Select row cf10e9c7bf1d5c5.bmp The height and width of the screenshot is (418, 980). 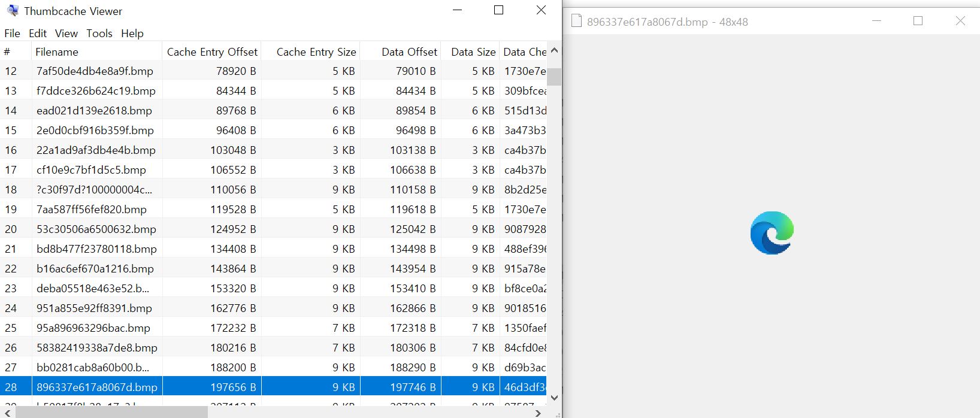tap(273, 169)
